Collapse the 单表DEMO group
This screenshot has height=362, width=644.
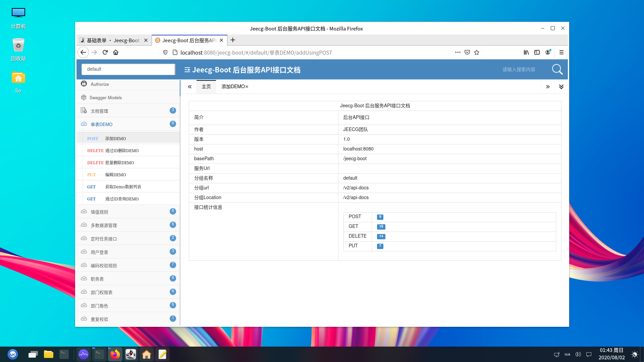(x=102, y=124)
